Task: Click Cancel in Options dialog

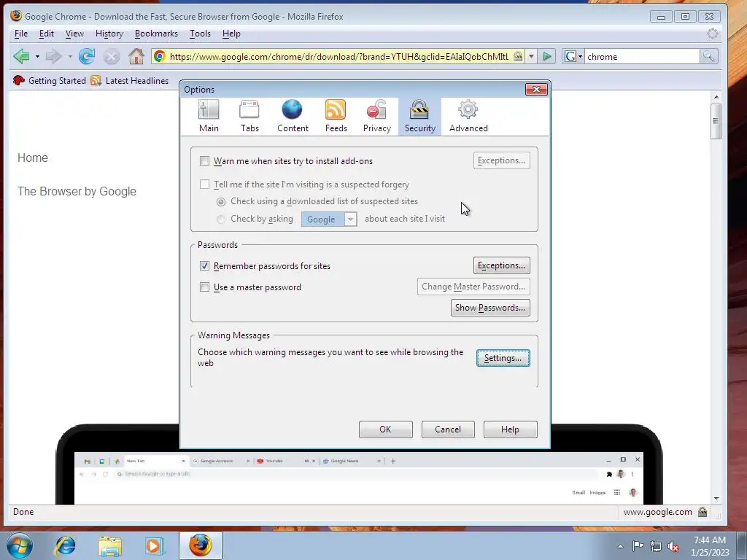Action: pyautogui.click(x=448, y=429)
